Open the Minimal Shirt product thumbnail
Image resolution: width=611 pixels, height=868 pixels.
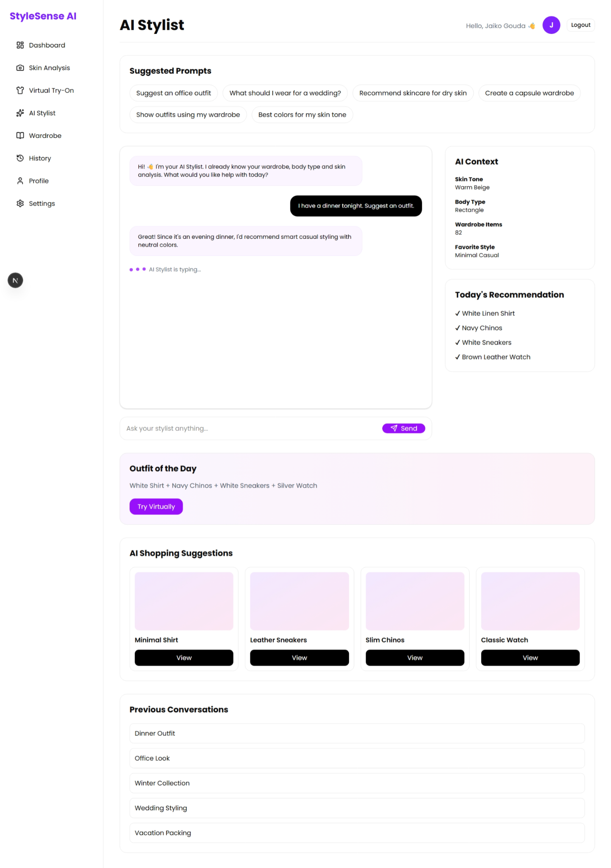(x=184, y=601)
